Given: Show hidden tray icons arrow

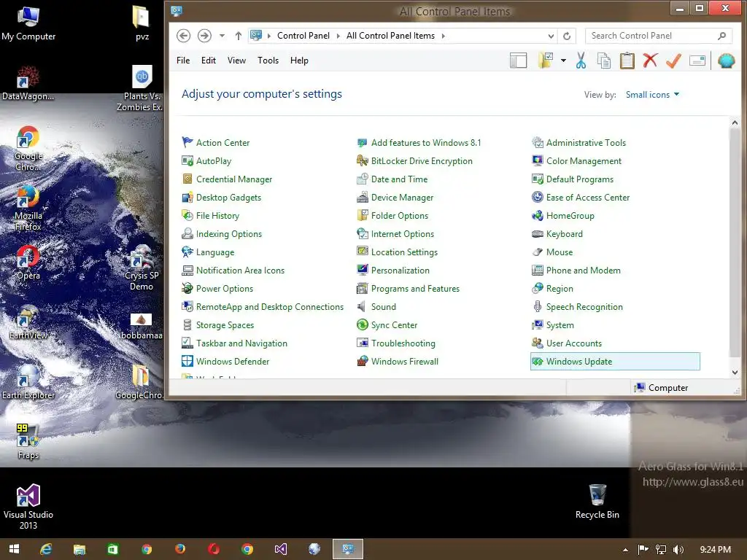Looking at the screenshot, I should 625,550.
